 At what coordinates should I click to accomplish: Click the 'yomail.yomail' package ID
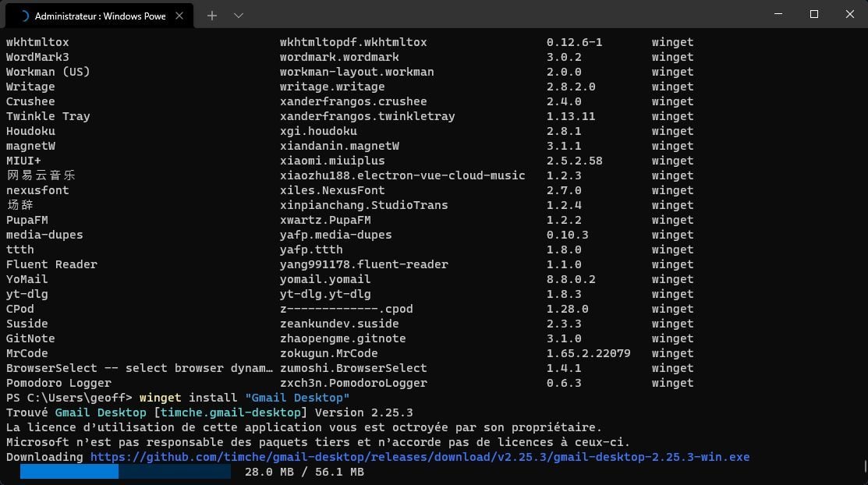click(325, 280)
